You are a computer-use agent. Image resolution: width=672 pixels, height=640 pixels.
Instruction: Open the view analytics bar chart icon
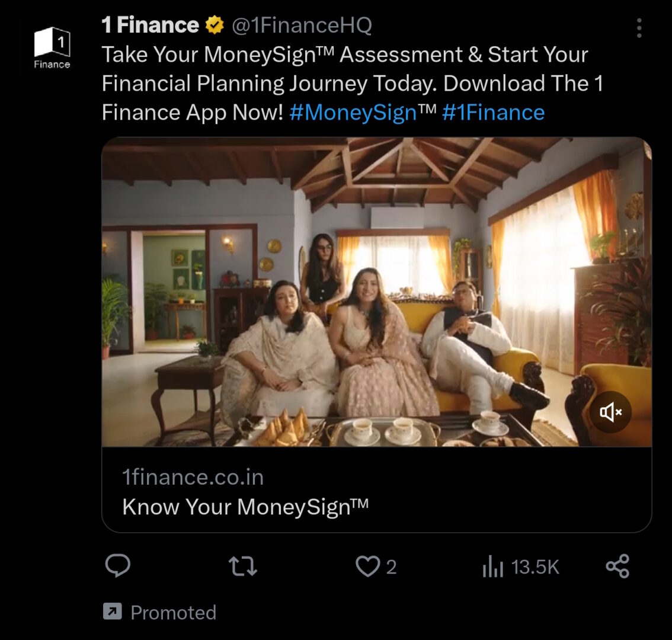[492, 567]
